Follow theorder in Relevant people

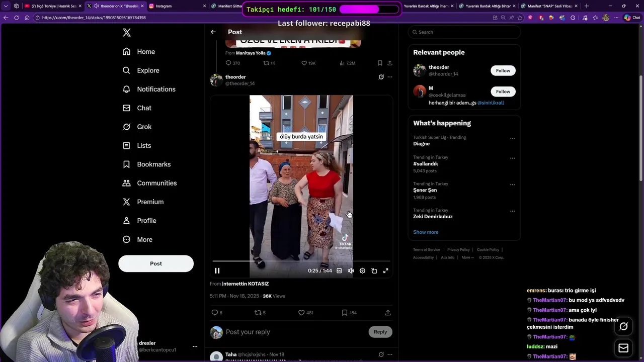coord(503,70)
